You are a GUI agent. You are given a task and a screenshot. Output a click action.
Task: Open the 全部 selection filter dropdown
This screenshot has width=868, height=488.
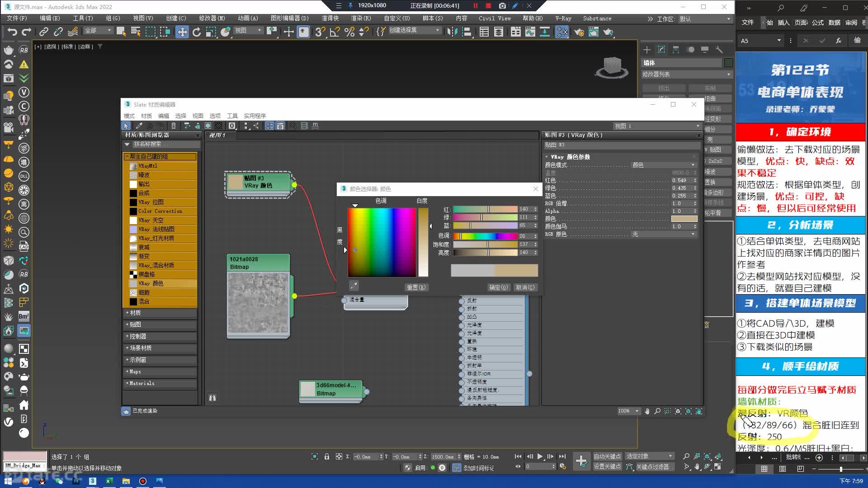pos(98,30)
